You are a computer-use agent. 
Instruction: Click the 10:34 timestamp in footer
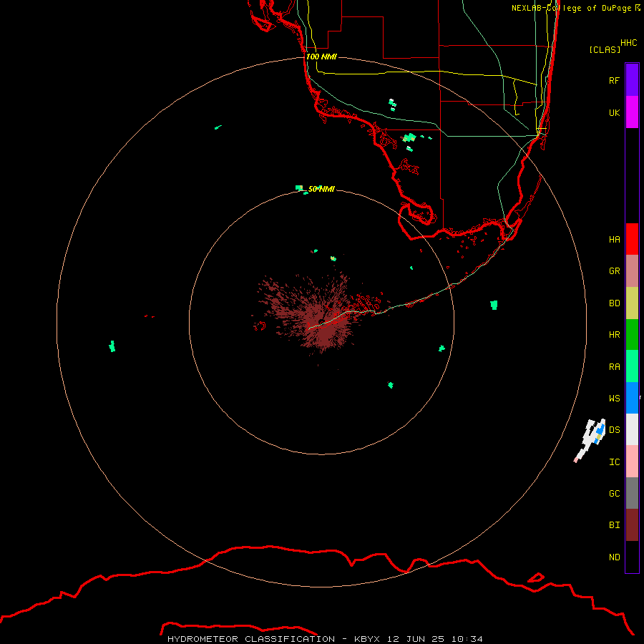467,639
